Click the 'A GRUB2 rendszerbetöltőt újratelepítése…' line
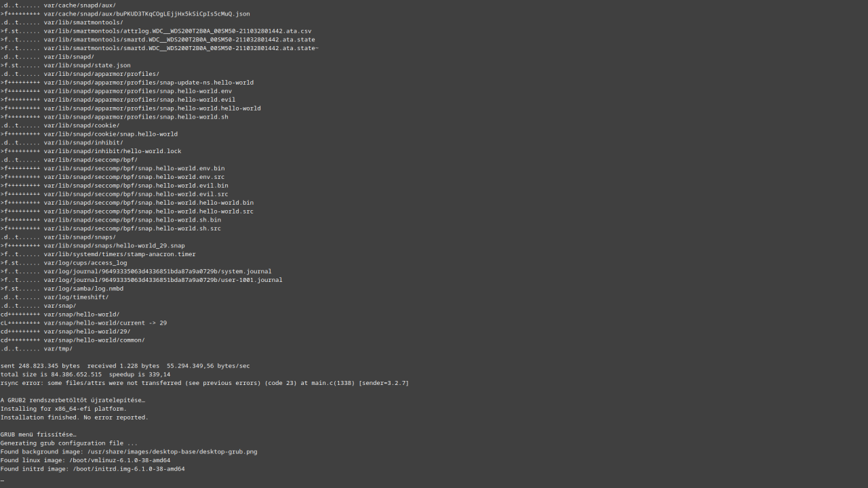 (x=73, y=400)
